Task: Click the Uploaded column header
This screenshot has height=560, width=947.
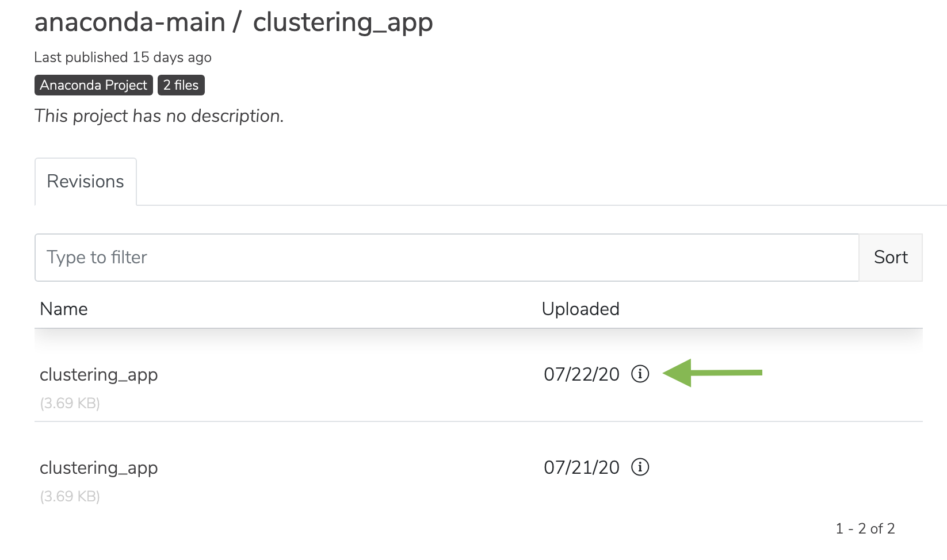Action: (581, 309)
